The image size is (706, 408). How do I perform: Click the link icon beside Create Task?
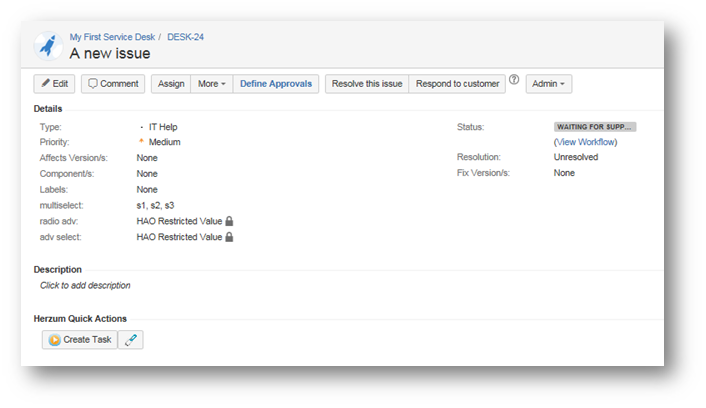pyautogui.click(x=131, y=340)
